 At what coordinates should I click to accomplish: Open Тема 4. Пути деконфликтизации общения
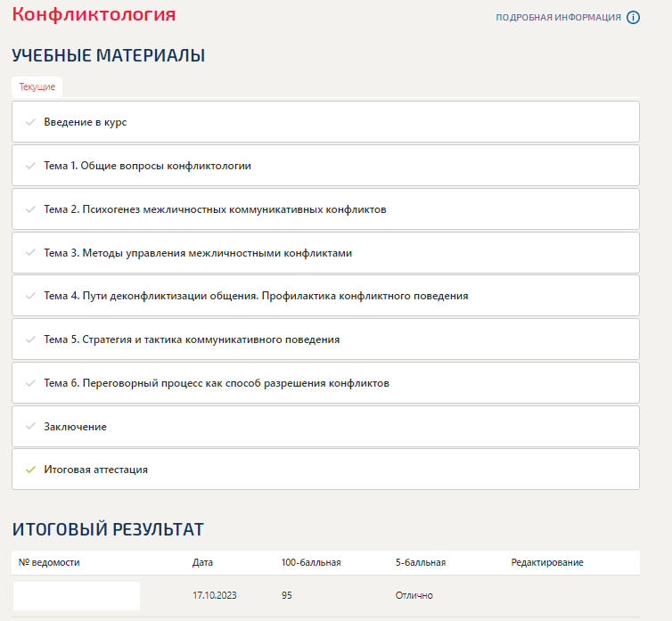coord(325,296)
